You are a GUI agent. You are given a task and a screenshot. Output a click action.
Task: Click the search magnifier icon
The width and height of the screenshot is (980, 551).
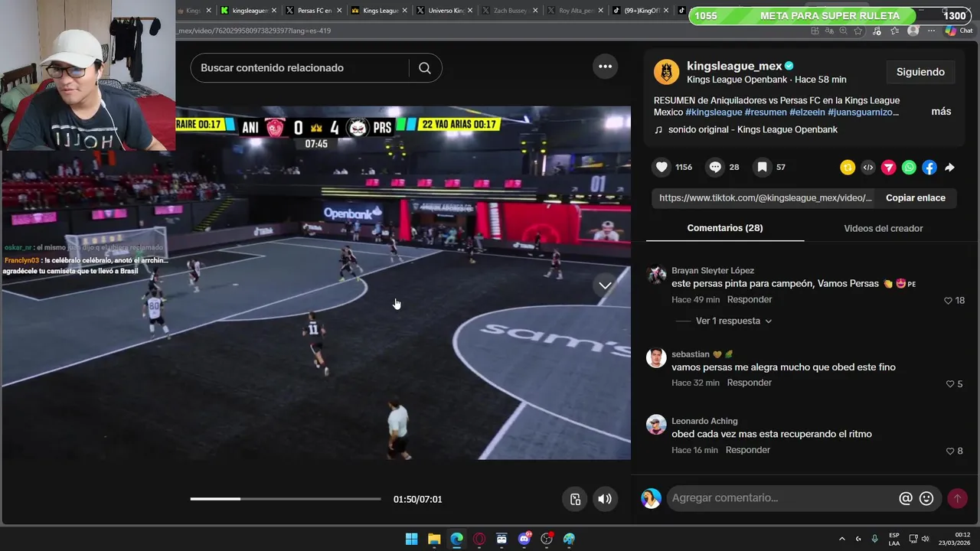(x=425, y=68)
